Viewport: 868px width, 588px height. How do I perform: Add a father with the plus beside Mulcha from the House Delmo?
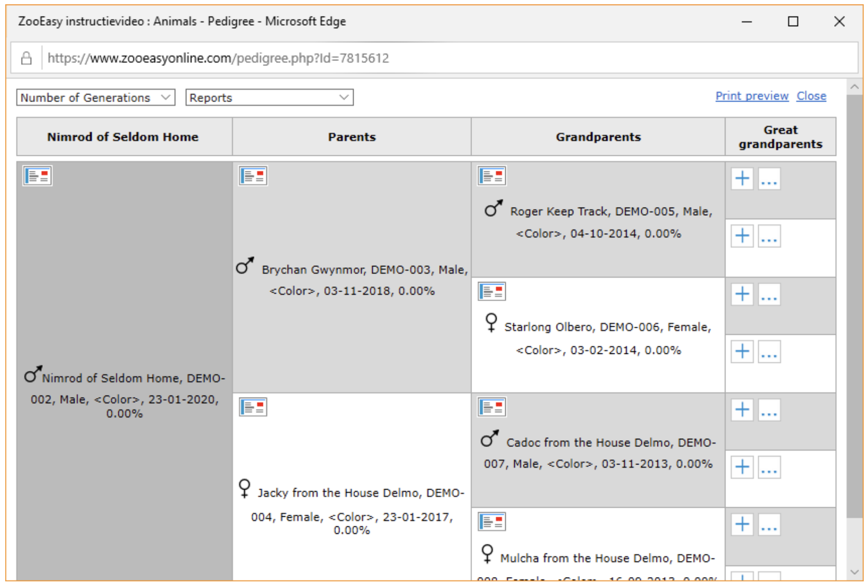742,524
